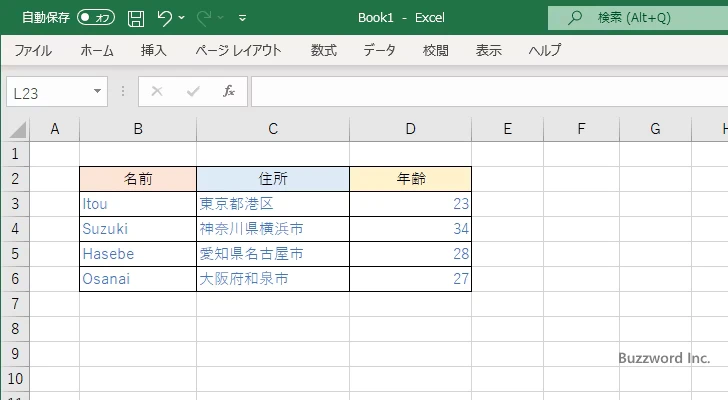728x400 pixels.
Task: Open the データ ribbon tab
Action: tap(379, 50)
